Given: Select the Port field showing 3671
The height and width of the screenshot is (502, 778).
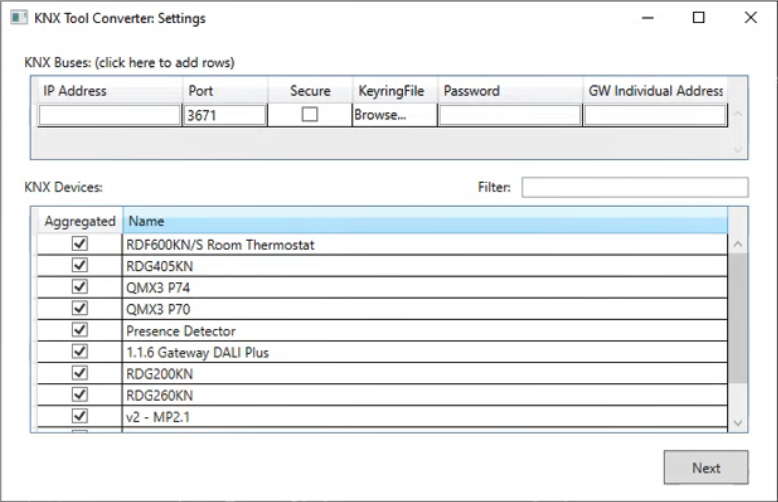Looking at the screenshot, I should click(x=225, y=116).
